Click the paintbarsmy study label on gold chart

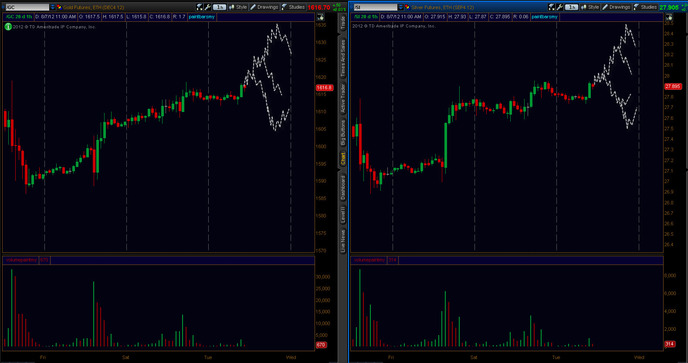point(201,17)
